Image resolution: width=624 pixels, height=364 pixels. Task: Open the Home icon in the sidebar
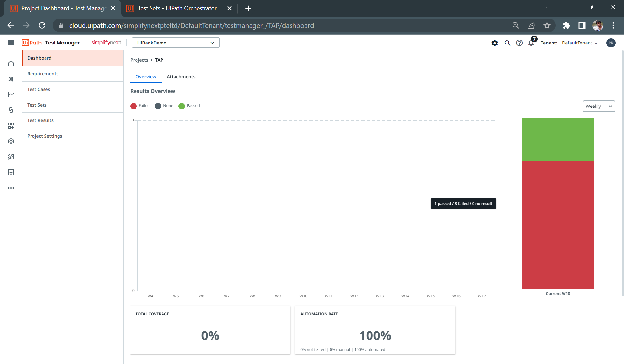11,63
